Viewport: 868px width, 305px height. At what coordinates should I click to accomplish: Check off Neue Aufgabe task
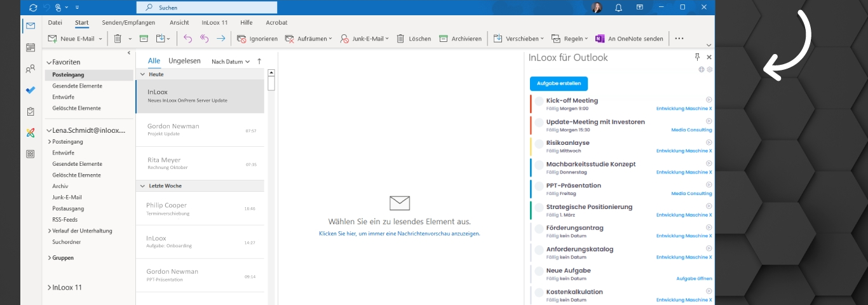click(x=539, y=271)
